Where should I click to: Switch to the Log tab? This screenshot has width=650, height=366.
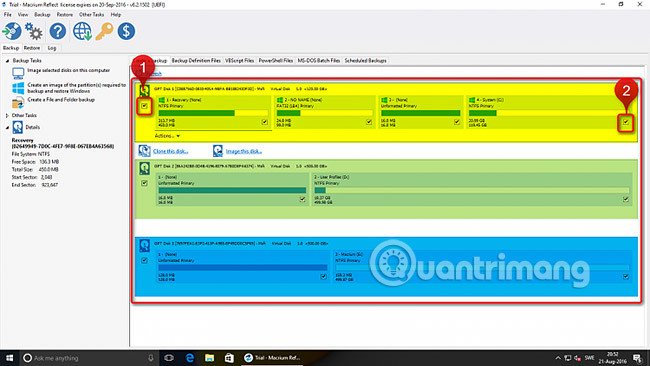click(x=51, y=48)
